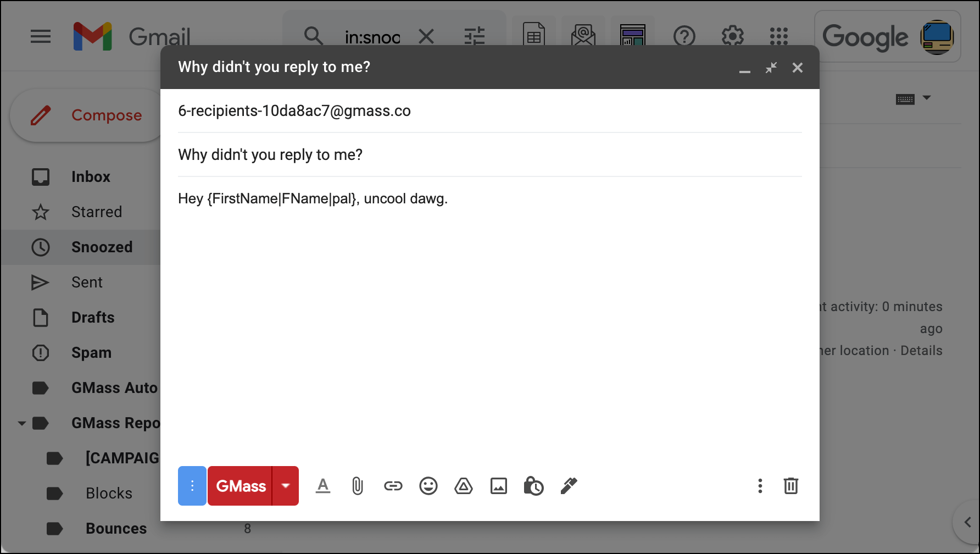Open text formatting options
980x554 pixels.
[323, 486]
